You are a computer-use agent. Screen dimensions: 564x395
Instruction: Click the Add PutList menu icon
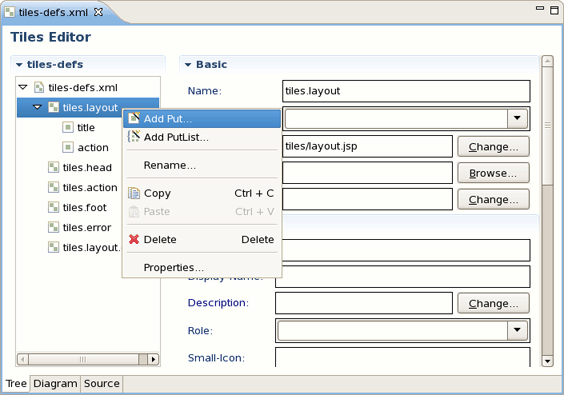tap(134, 136)
